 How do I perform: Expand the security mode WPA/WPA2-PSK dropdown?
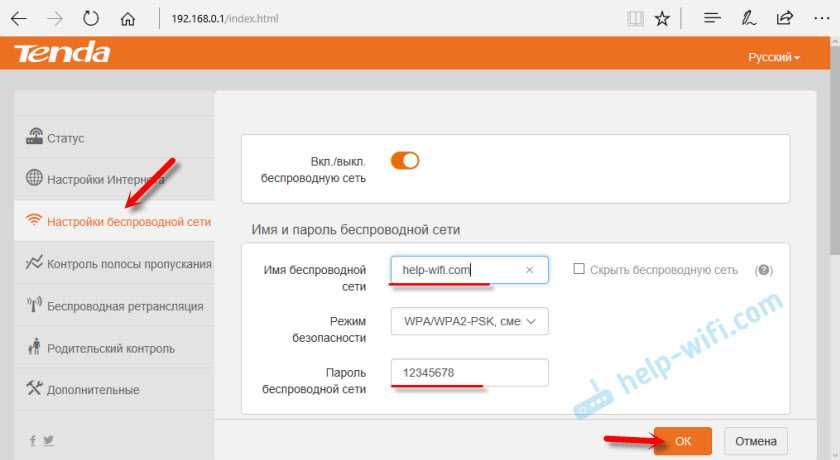[469, 321]
